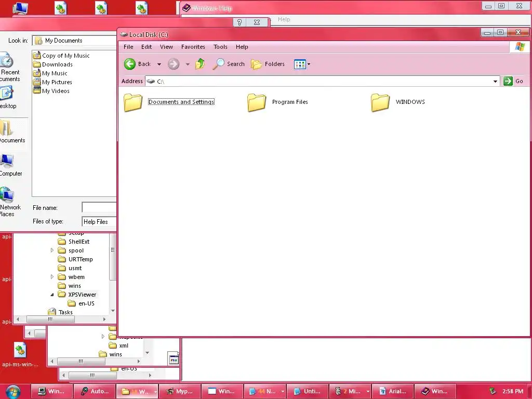Open Forward history dropdown arrow
The width and height of the screenshot is (532, 399).
pos(187,64)
